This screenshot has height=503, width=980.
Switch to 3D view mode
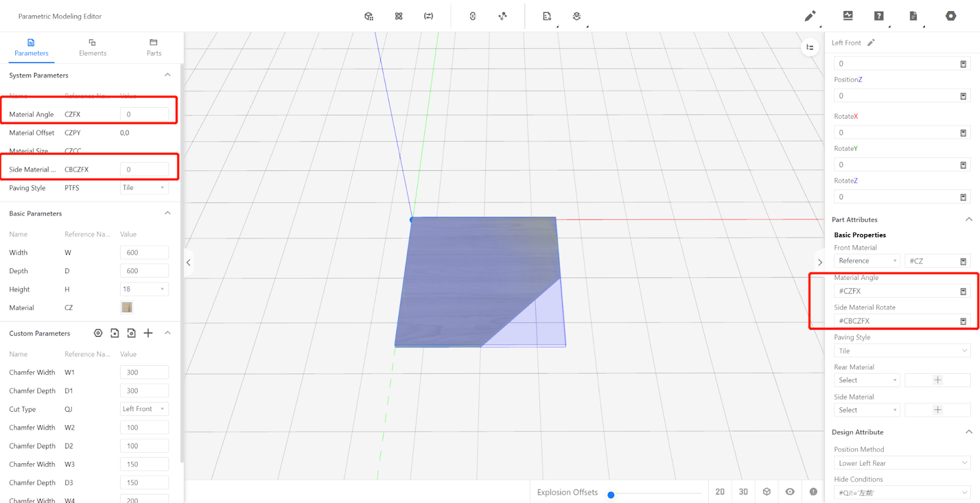click(x=743, y=492)
